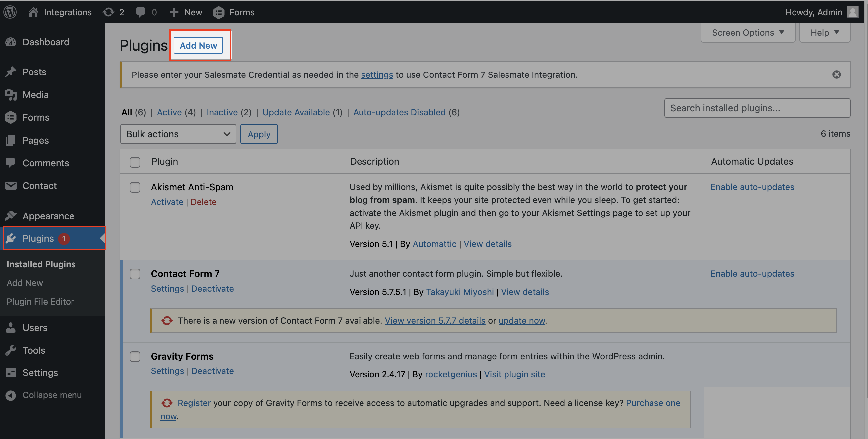Check the select-all plugins checkbox
The width and height of the screenshot is (868, 439).
[x=135, y=162]
